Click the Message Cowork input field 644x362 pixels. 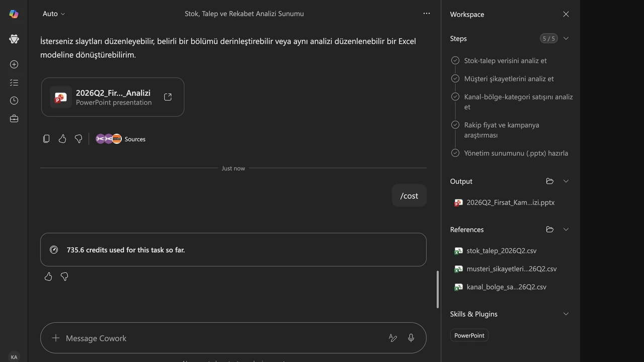tap(221, 338)
